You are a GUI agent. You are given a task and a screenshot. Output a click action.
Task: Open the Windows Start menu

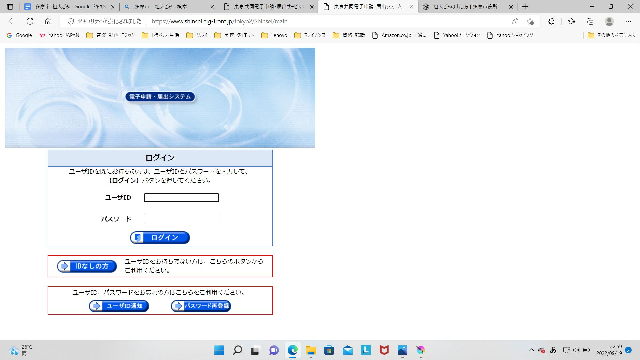click(219, 350)
